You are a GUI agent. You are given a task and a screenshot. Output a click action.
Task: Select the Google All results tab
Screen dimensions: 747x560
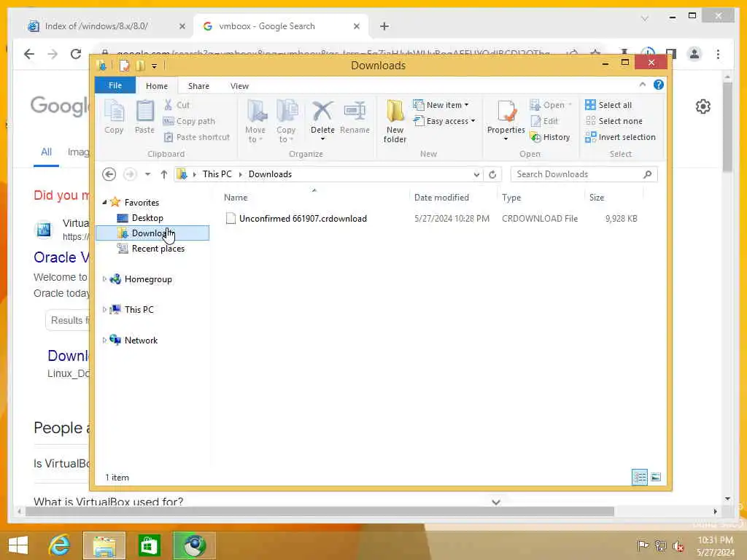46,152
